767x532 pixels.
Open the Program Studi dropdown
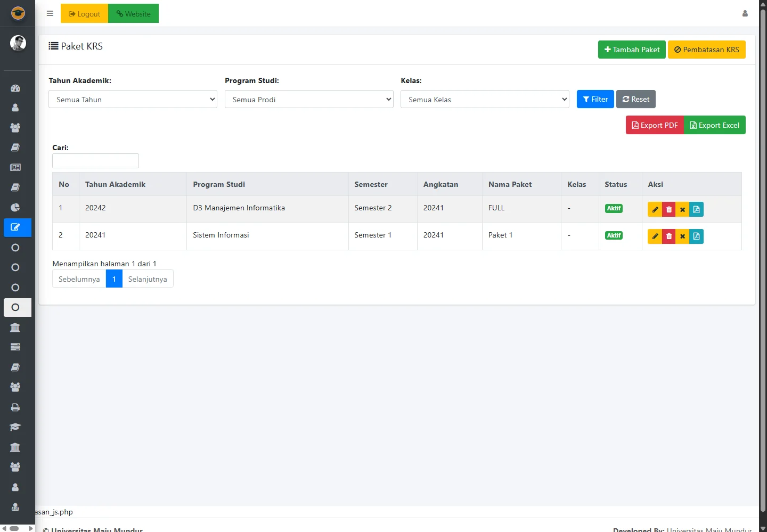point(308,100)
